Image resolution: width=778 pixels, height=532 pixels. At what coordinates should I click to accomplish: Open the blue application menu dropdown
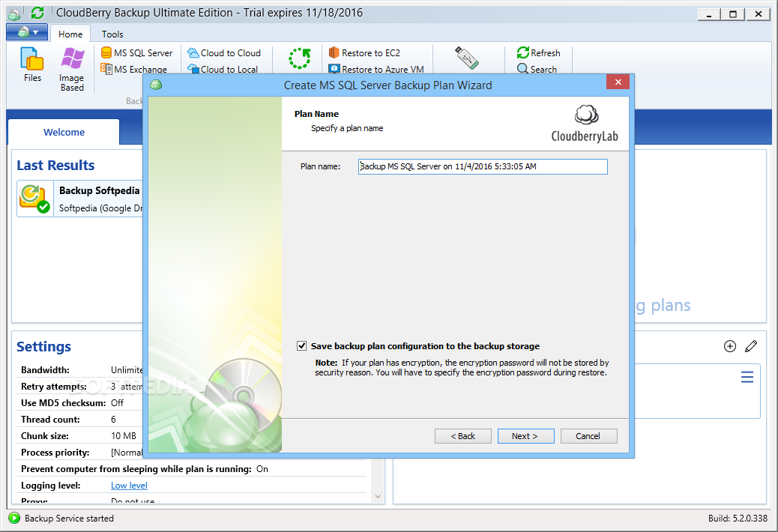(27, 33)
